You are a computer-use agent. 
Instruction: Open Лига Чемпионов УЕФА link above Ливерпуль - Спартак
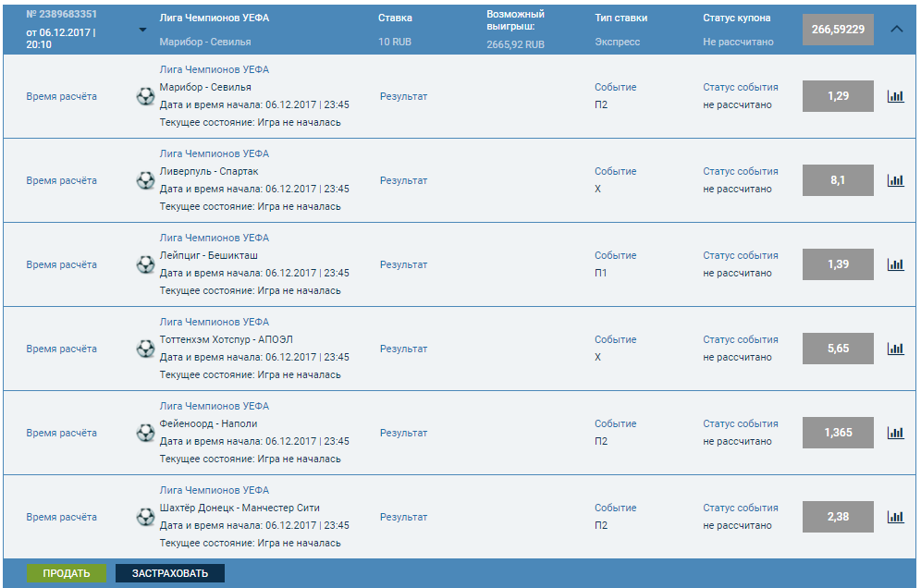[x=215, y=153]
